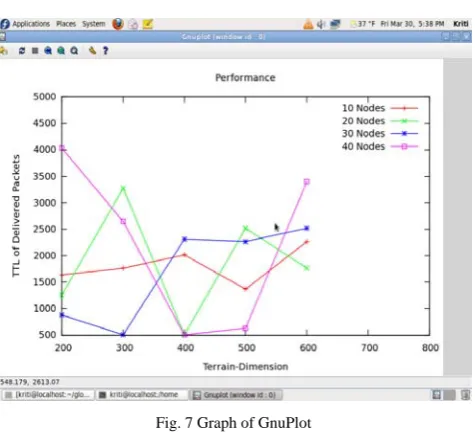Open the clock showing Fri Mar 30
The image size is (475, 434).
[412, 24]
